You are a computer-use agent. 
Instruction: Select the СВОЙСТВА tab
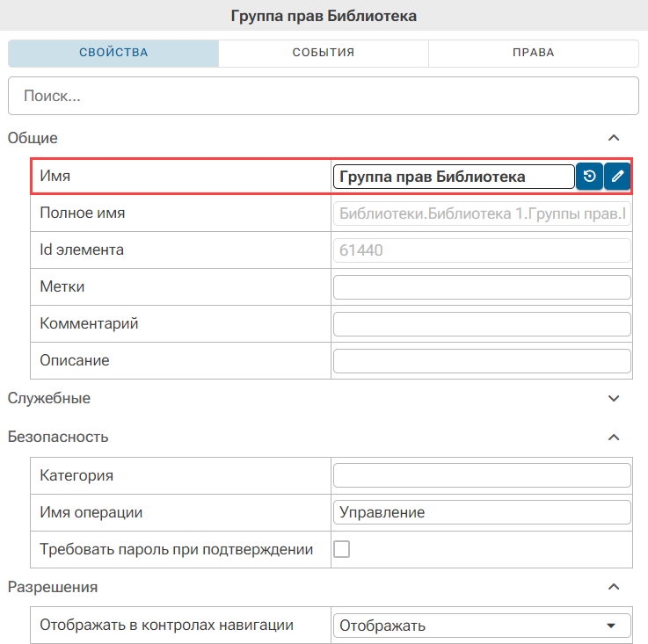point(113,53)
